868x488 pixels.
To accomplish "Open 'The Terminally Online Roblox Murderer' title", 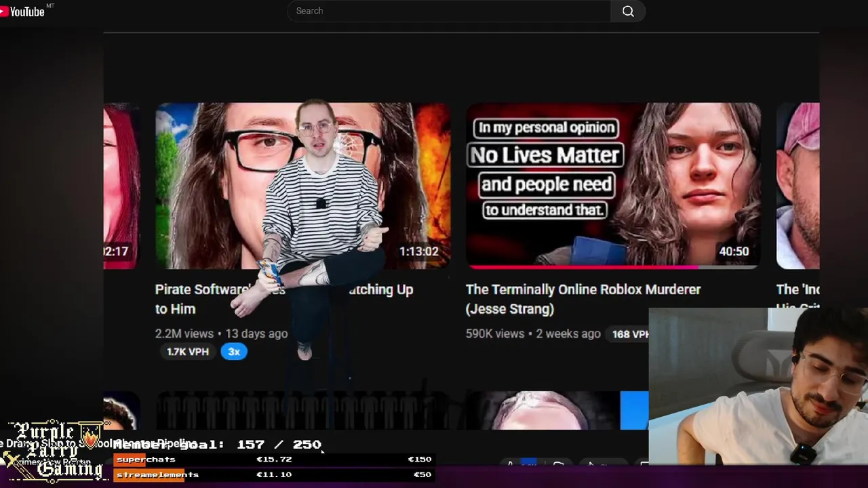I will point(583,299).
